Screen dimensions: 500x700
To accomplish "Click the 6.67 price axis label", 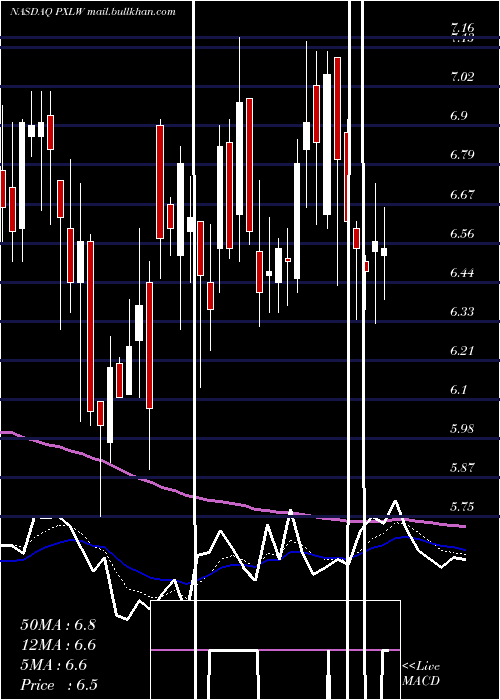I will pyautogui.click(x=462, y=194).
